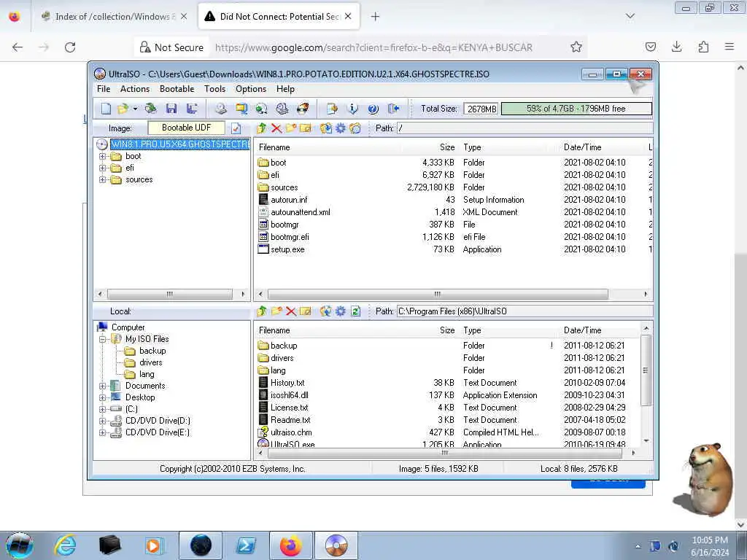
Task: Click the Help question mark toolbar icon
Action: (x=373, y=109)
